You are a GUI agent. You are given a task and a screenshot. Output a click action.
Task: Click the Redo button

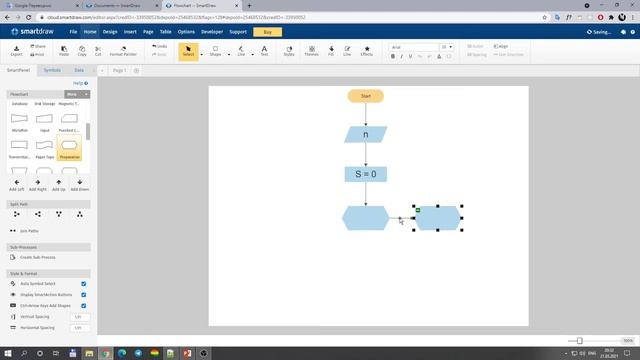click(159, 54)
